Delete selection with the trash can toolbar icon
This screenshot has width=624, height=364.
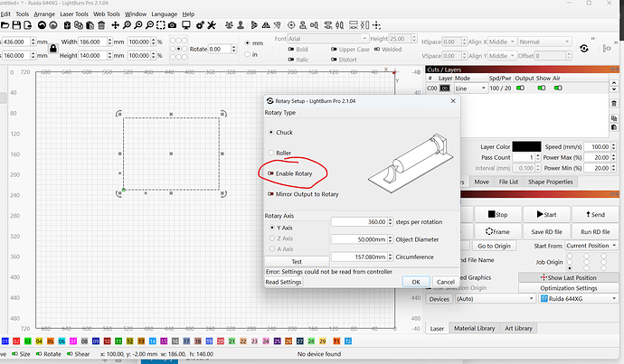[101, 25]
